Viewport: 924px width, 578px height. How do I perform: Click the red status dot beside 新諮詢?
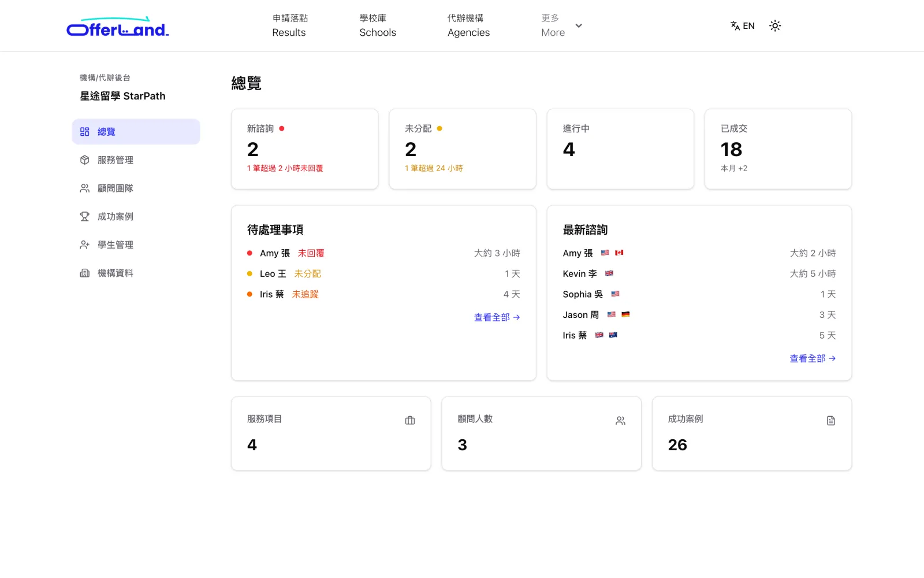tap(282, 128)
